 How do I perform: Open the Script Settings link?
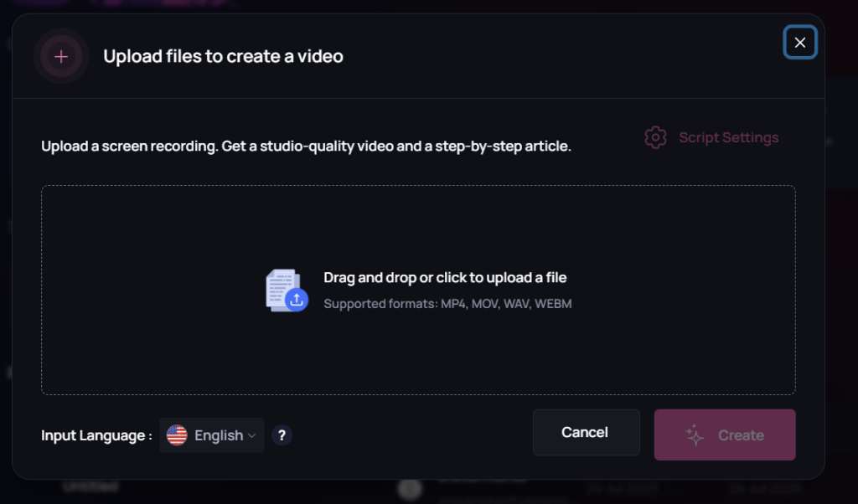coord(728,137)
